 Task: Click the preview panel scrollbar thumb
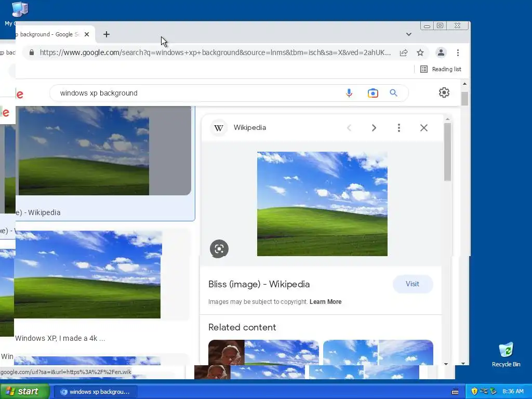[x=447, y=152]
